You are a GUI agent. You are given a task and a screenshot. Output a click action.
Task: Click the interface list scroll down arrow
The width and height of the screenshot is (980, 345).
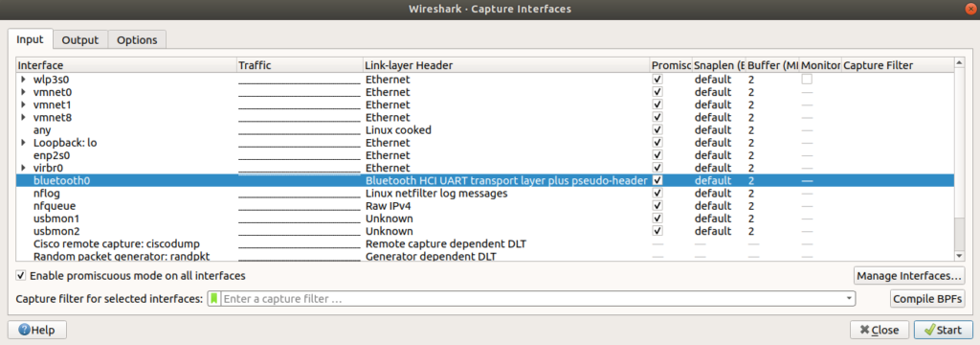tap(959, 256)
